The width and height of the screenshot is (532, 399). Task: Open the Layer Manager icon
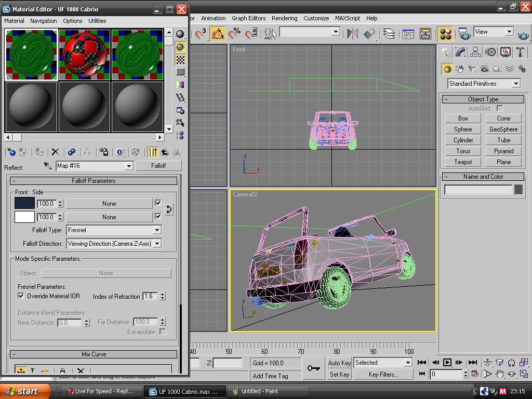[389, 34]
